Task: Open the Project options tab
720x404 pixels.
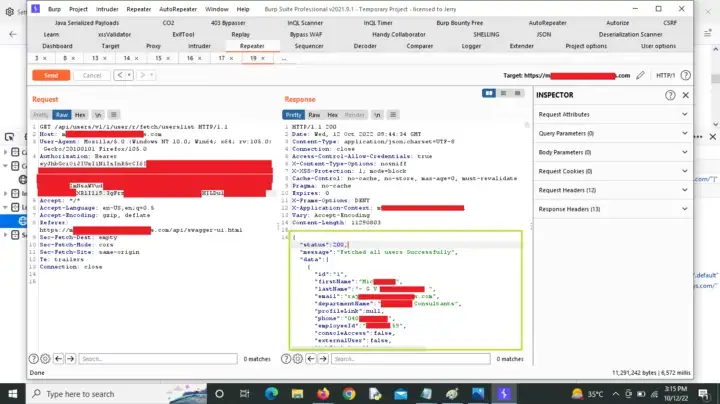Action: (x=586, y=46)
